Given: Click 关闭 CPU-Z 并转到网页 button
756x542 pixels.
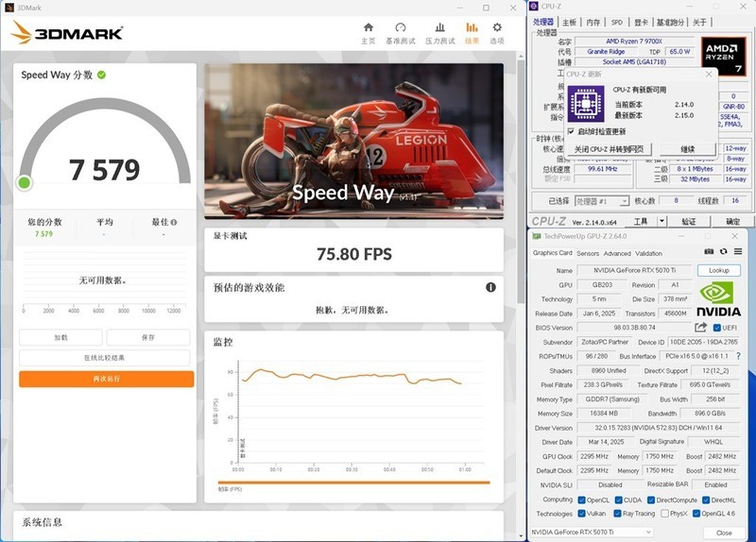Looking at the screenshot, I should [x=609, y=149].
